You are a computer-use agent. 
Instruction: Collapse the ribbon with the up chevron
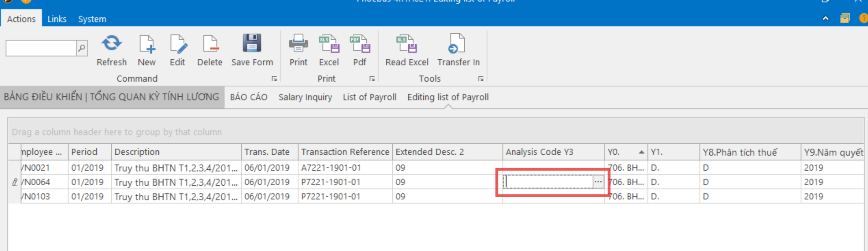point(826,19)
